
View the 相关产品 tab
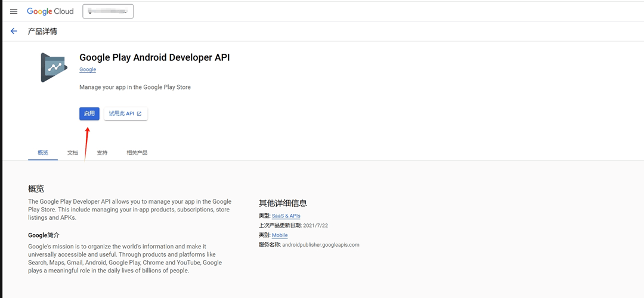tap(137, 153)
